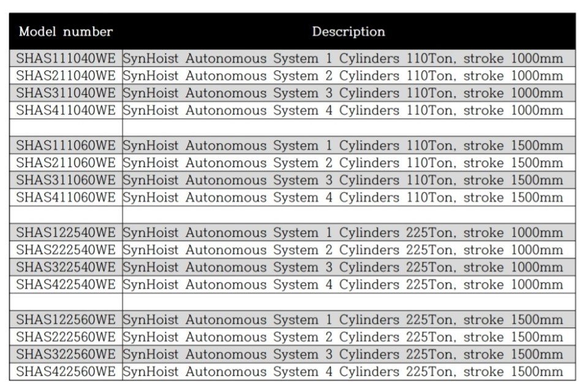Click description for SHAS422560WE, 4 Cylinders 225Ton 1500mm
The width and height of the screenshot is (588, 386).
pyautogui.click(x=349, y=372)
